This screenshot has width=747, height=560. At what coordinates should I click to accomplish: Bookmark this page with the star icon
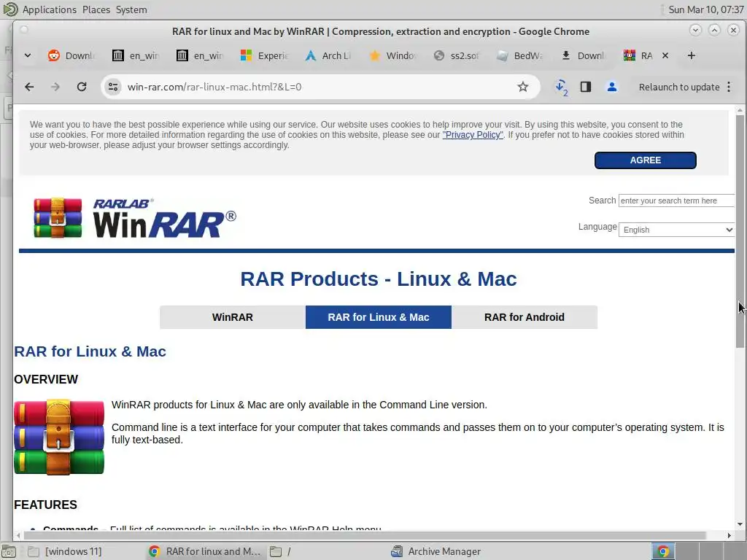(x=522, y=87)
